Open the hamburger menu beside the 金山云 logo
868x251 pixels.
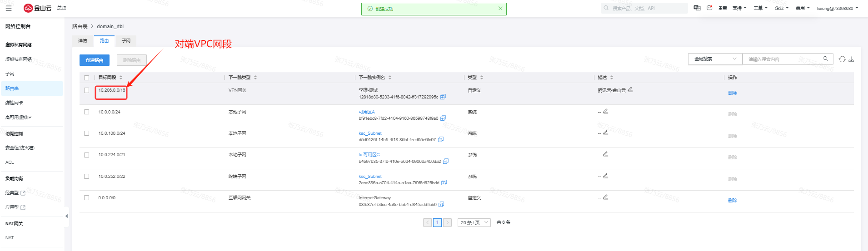point(9,8)
